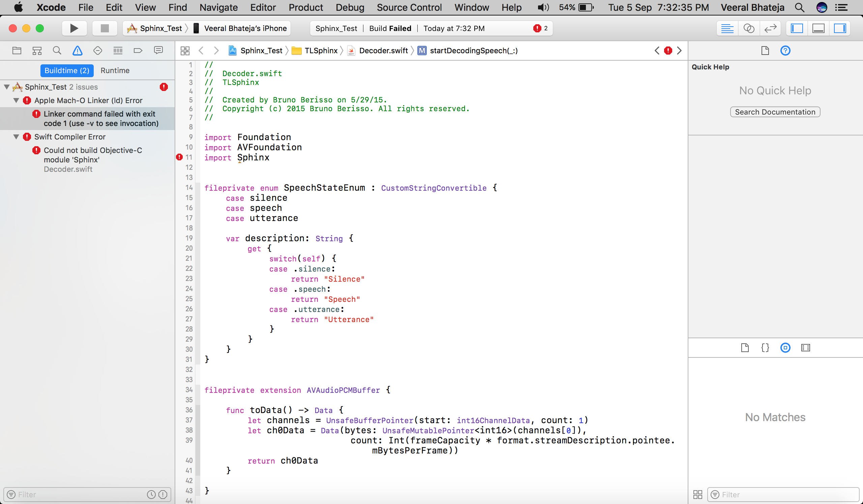Viewport: 863px width, 504px height.
Task: Open the Find navigator magnifier icon
Action: tap(57, 50)
